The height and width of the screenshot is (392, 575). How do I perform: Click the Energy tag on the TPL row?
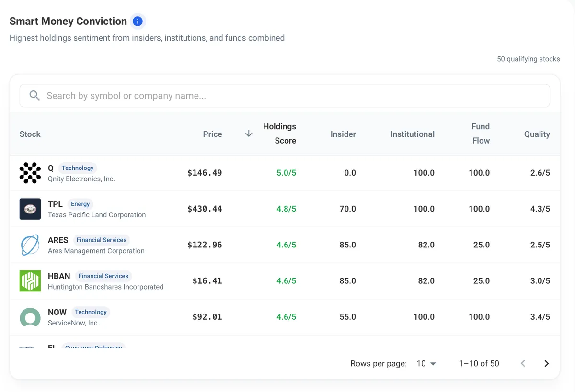click(80, 204)
